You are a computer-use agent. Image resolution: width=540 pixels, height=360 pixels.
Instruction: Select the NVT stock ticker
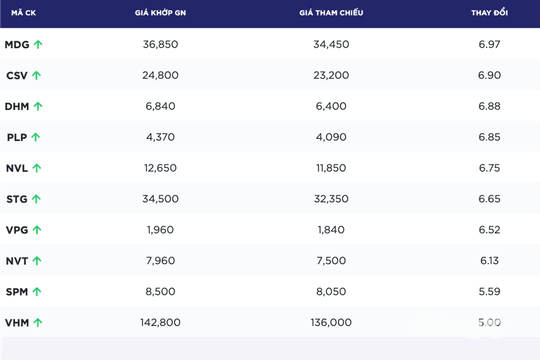(17, 261)
